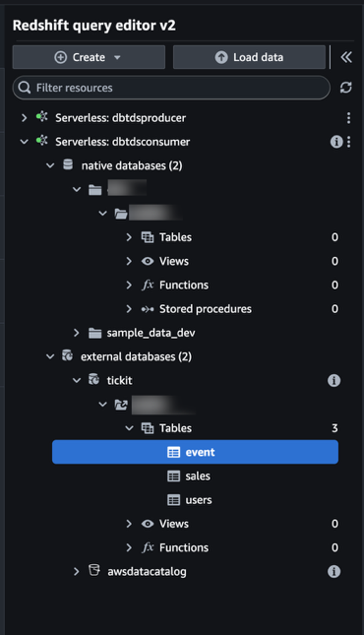The height and width of the screenshot is (635, 364).
Task: Show info for Serverless: dbtdsconsumer
Action: (336, 142)
